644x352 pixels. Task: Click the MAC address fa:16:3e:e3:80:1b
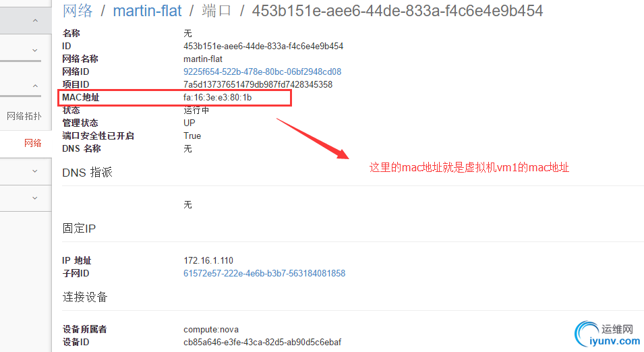coord(217,98)
